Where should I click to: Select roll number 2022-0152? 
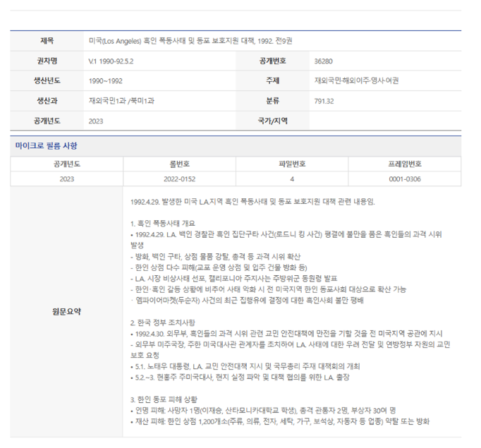tap(179, 179)
